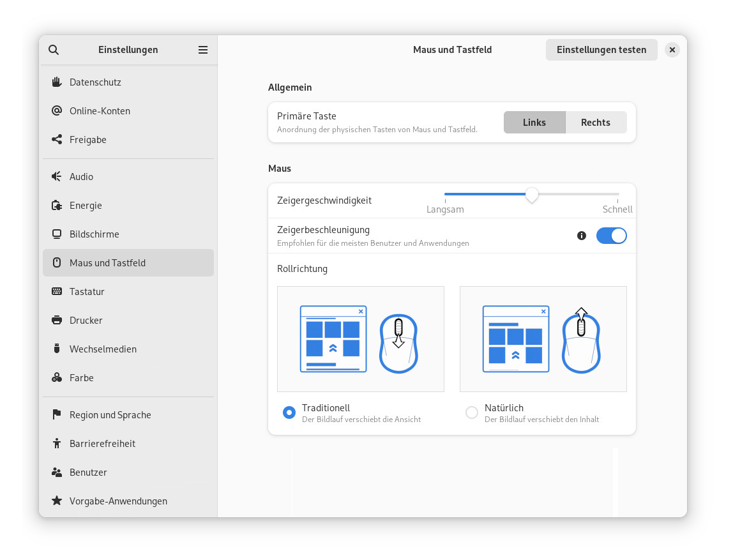The image size is (733, 560).
Task: Open the Energie panel
Action: (86, 205)
